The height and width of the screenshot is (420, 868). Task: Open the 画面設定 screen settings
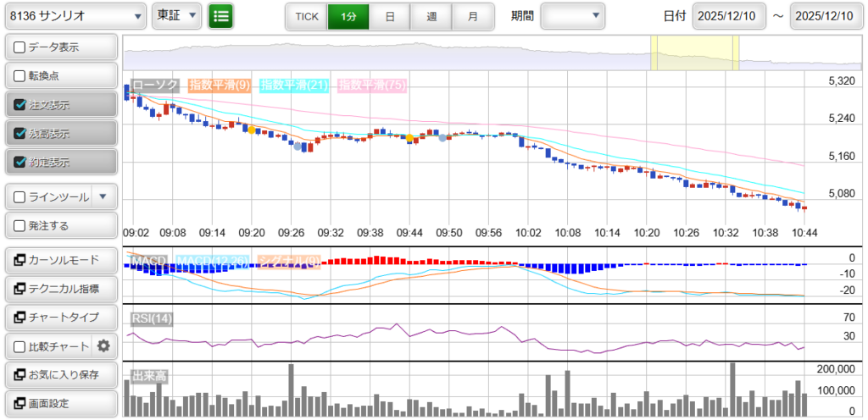pos(60,403)
